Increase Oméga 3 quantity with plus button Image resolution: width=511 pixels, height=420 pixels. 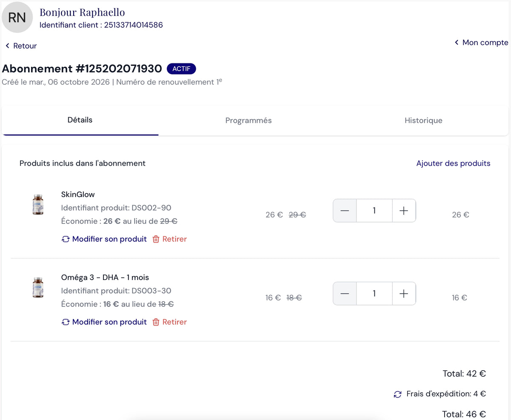(404, 294)
